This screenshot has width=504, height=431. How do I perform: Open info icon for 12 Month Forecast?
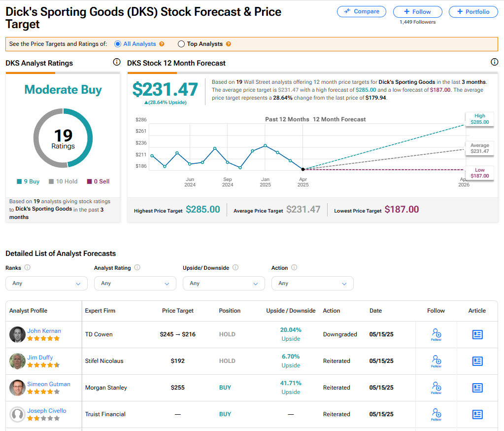point(494,62)
